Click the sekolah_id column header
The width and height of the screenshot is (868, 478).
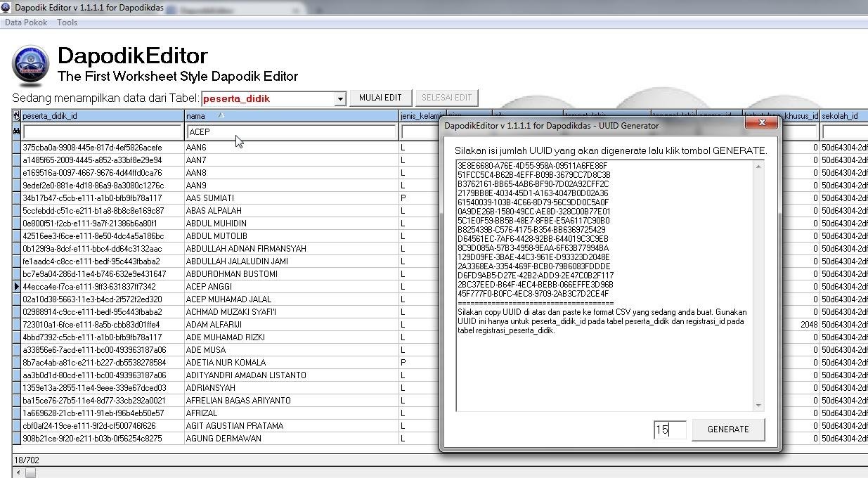click(x=844, y=116)
